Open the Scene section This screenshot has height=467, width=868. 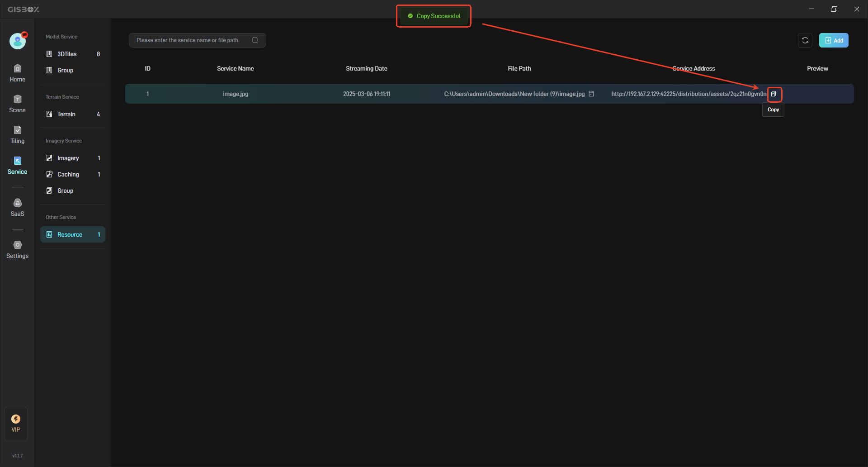pos(17,104)
